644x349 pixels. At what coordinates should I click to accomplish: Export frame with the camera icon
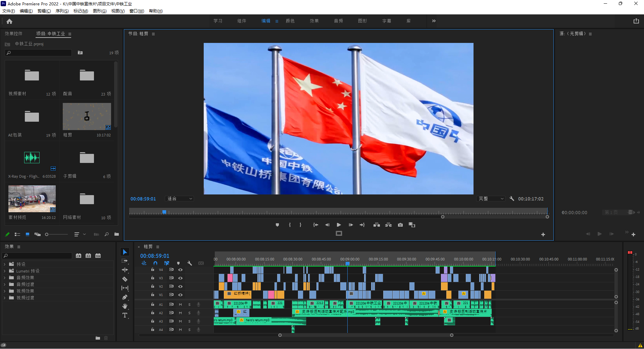pos(400,225)
